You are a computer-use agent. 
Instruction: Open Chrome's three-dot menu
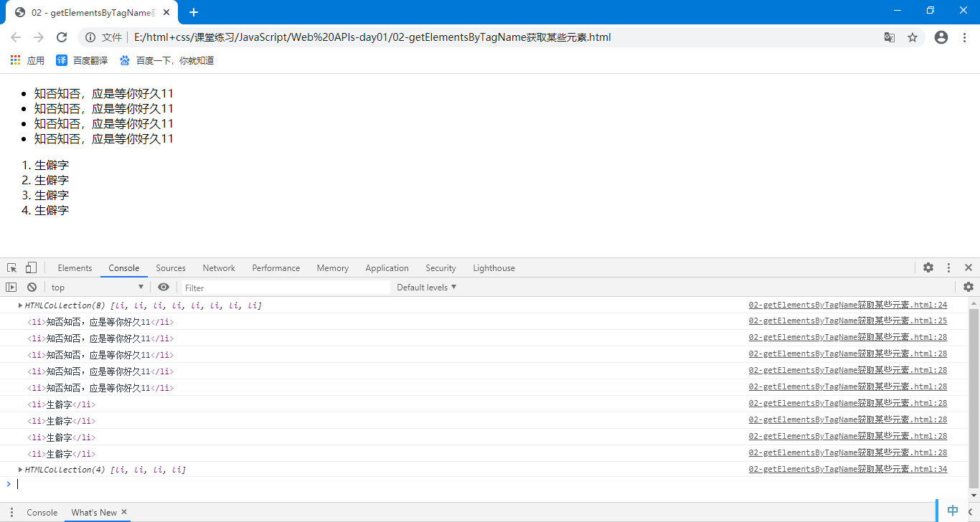964,37
